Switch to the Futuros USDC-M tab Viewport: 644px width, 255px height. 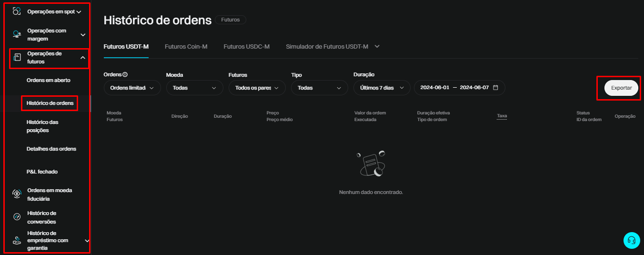[246, 47]
